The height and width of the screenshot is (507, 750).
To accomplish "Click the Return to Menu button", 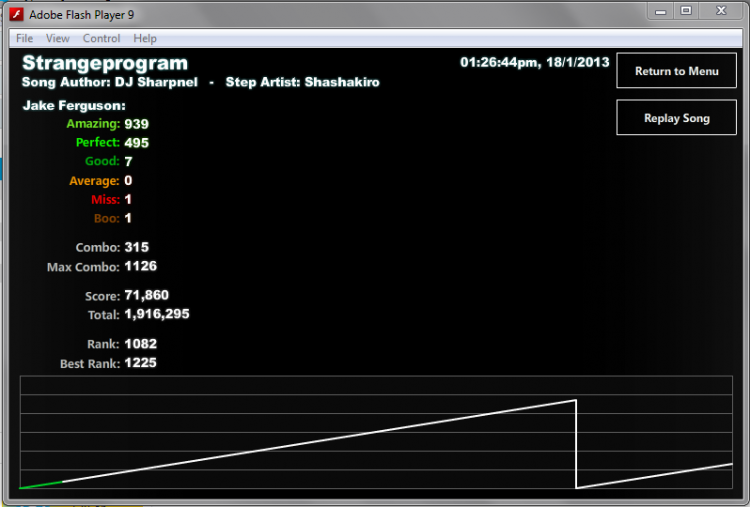I will click(x=676, y=71).
